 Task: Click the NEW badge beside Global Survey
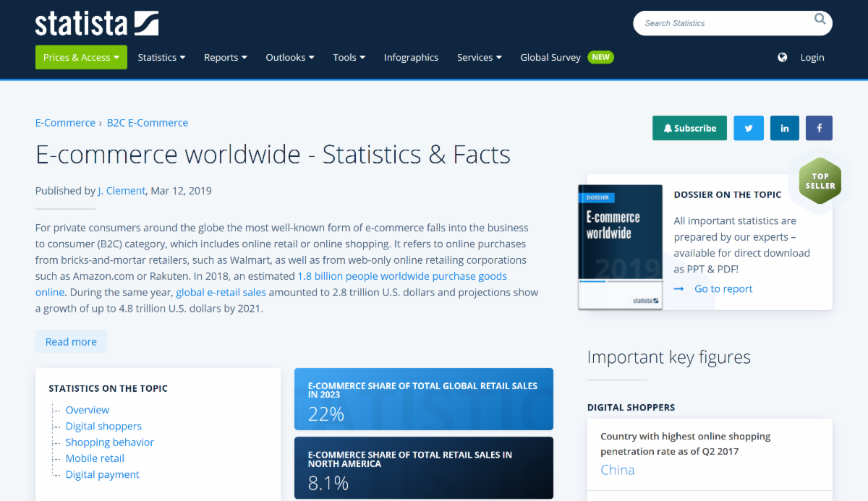click(600, 57)
